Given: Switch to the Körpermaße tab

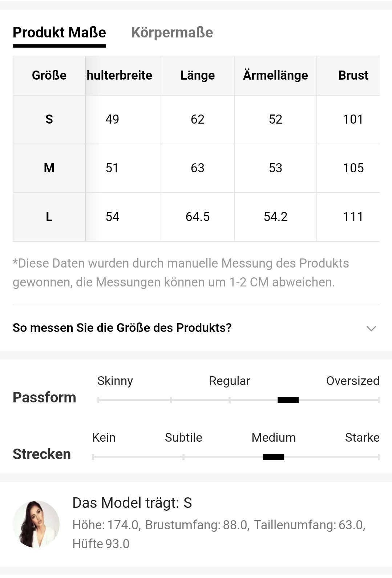Looking at the screenshot, I should click(172, 33).
